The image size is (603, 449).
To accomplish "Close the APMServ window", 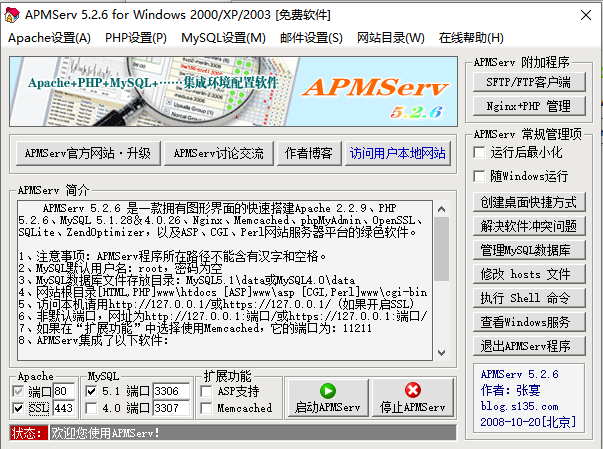I will [x=579, y=13].
